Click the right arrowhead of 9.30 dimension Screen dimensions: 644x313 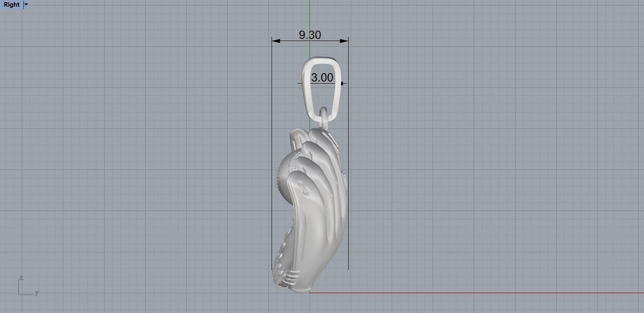(x=344, y=41)
